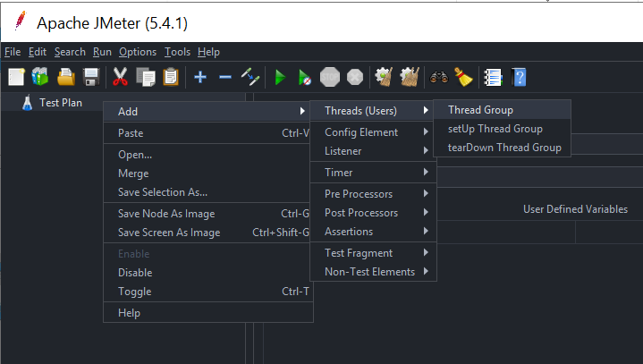Click the Paste clipboard icon
The height and width of the screenshot is (364, 643).
pyautogui.click(x=171, y=77)
